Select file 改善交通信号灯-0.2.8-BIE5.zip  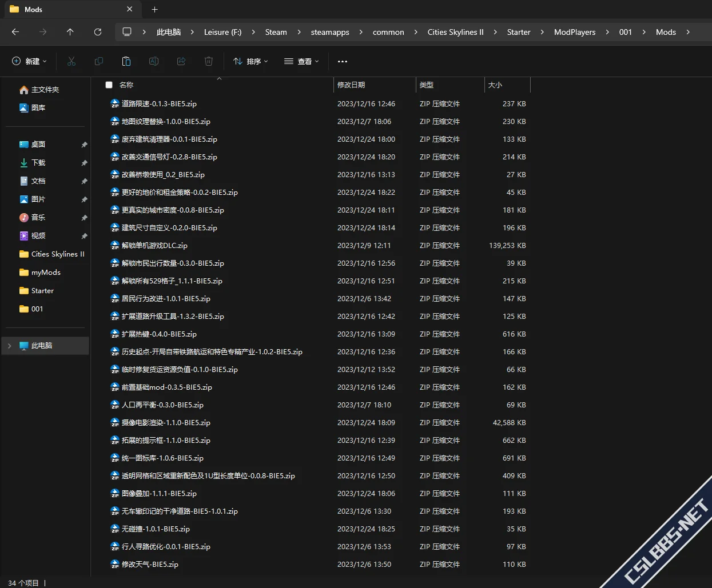pyautogui.click(x=169, y=157)
